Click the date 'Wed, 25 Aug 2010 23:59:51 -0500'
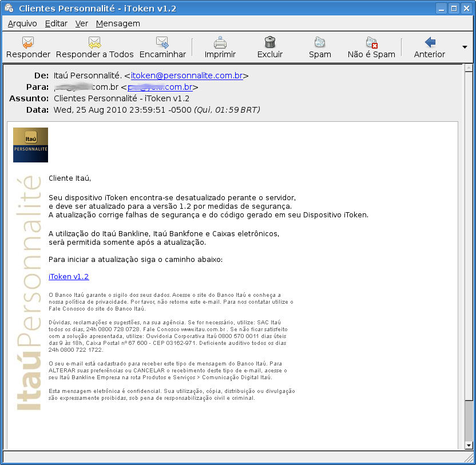The height and width of the screenshot is (465, 476). point(122,110)
